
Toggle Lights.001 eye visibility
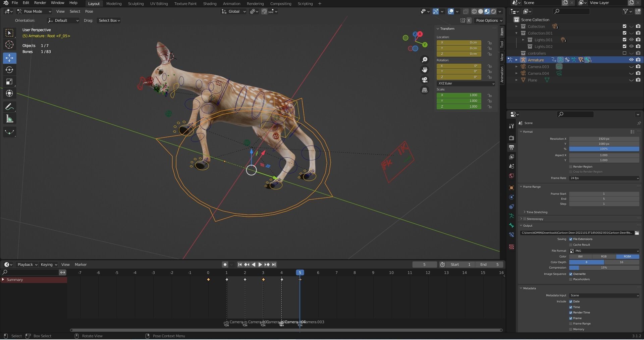[631, 40]
